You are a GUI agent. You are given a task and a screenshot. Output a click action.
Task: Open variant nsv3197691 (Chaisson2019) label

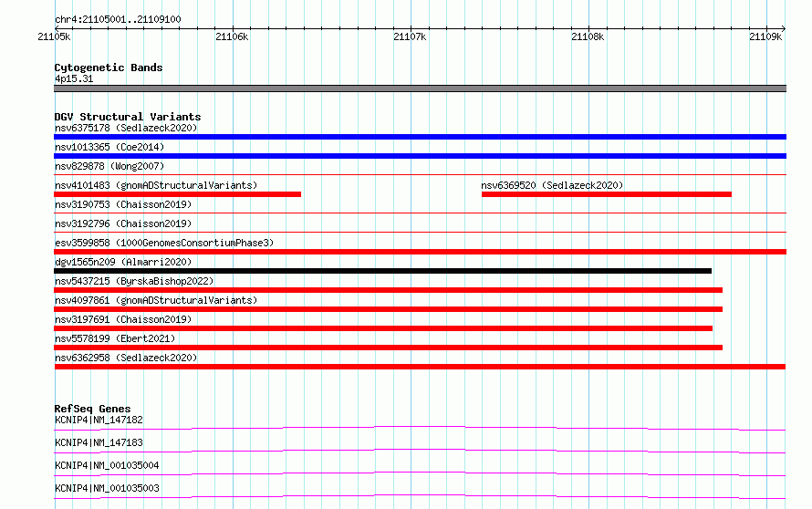pyautogui.click(x=123, y=319)
